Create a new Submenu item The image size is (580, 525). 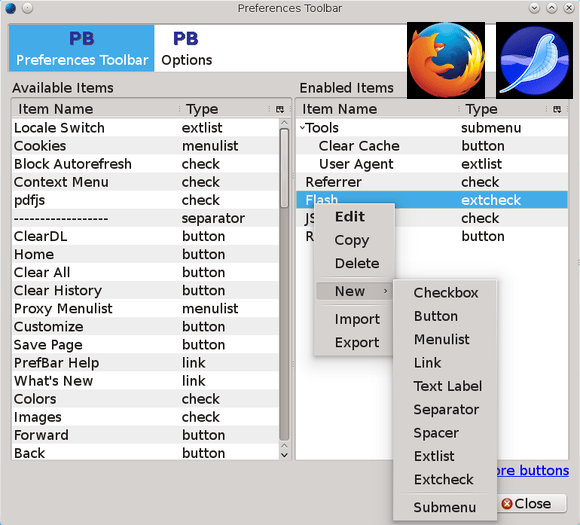(x=445, y=507)
